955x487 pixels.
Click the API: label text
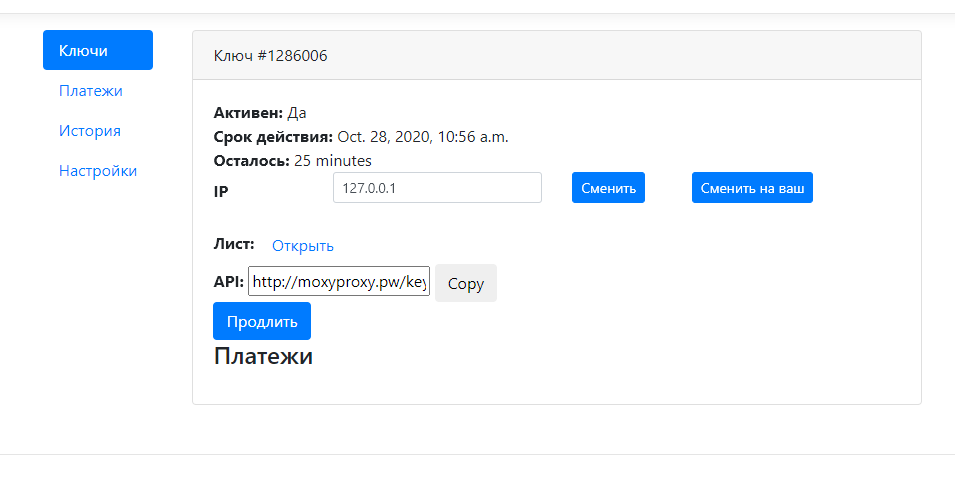coord(229,282)
